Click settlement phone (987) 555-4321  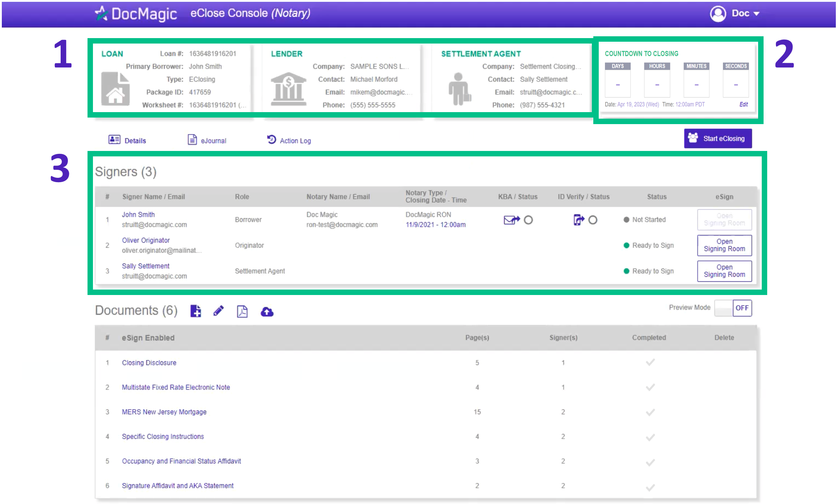click(542, 105)
